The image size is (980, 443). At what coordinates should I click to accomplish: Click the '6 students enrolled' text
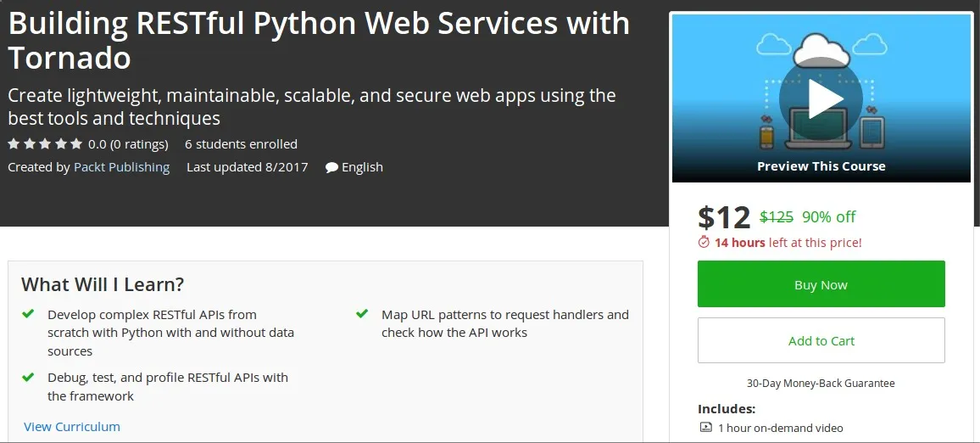tap(241, 143)
